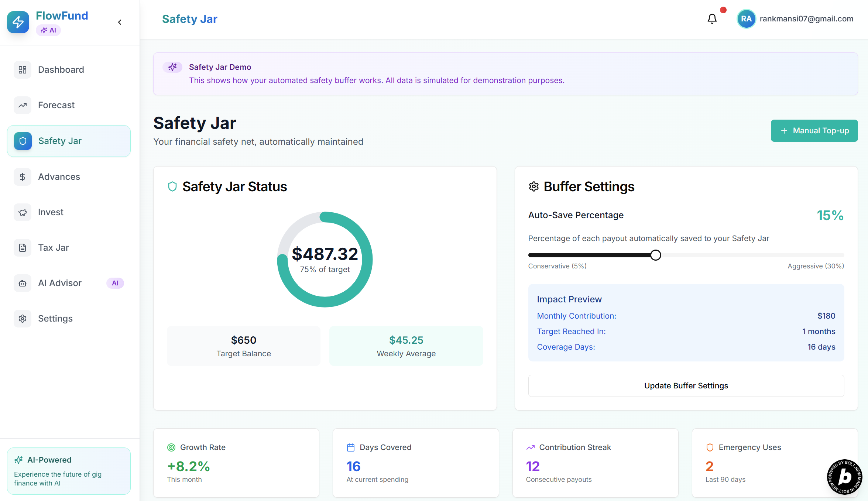868x501 pixels.
Task: Click the Bolt badge in corner
Action: (x=844, y=477)
